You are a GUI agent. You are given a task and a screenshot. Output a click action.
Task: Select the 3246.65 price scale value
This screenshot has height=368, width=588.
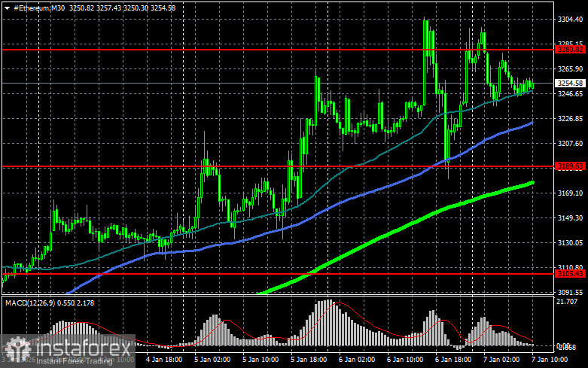coord(570,93)
